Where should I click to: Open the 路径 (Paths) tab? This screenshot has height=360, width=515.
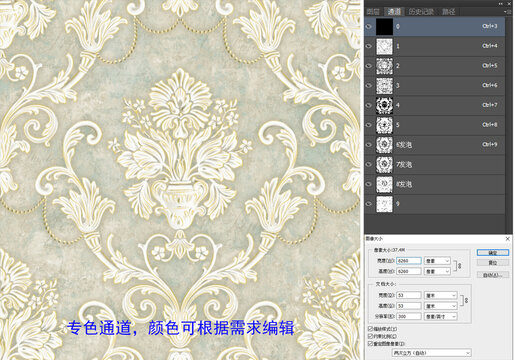(448, 12)
